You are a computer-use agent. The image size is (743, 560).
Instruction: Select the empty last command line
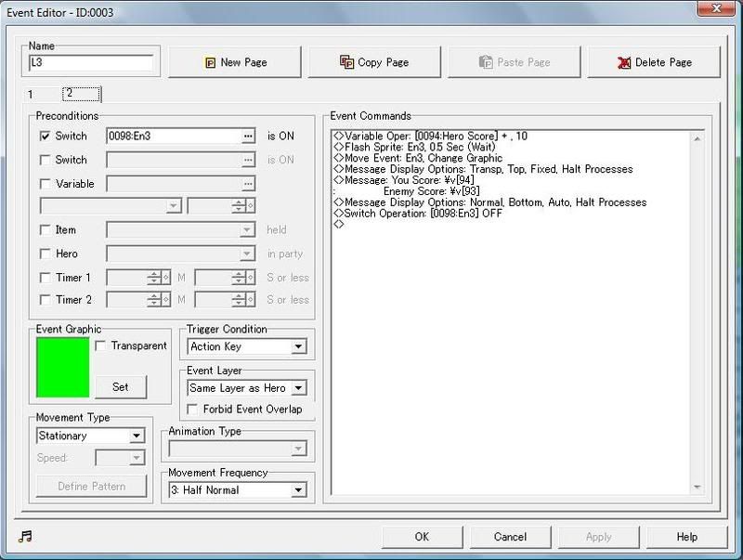pos(339,225)
